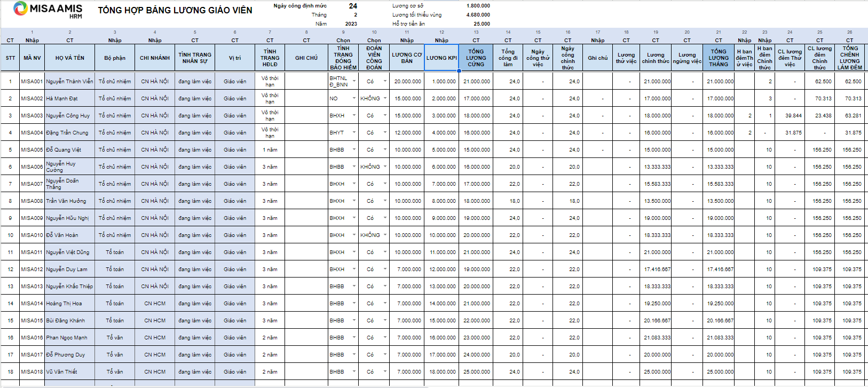Select the Lương ngừng việc header
The image size is (868, 388).
pyautogui.click(x=687, y=58)
